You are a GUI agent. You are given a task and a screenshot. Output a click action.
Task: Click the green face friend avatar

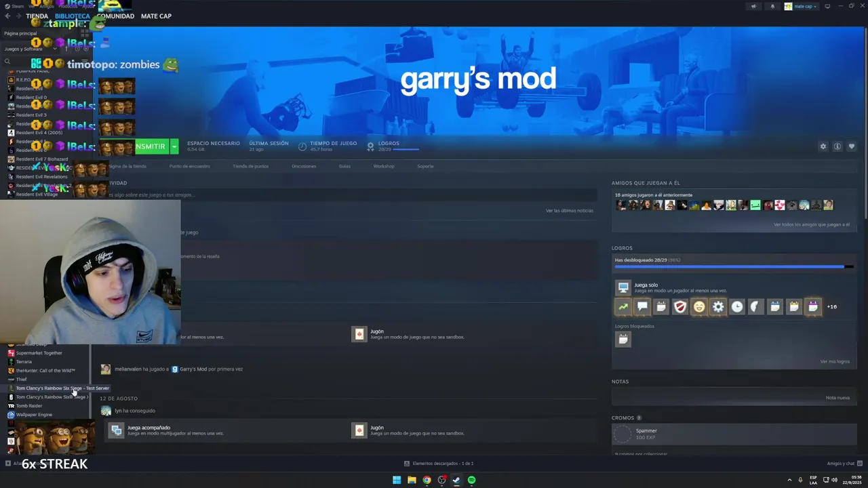[x=755, y=205]
